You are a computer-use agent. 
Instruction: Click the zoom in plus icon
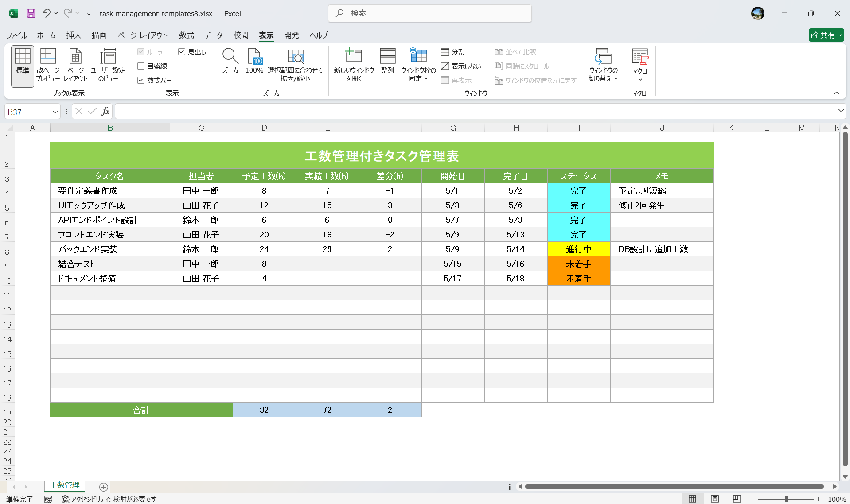819,499
